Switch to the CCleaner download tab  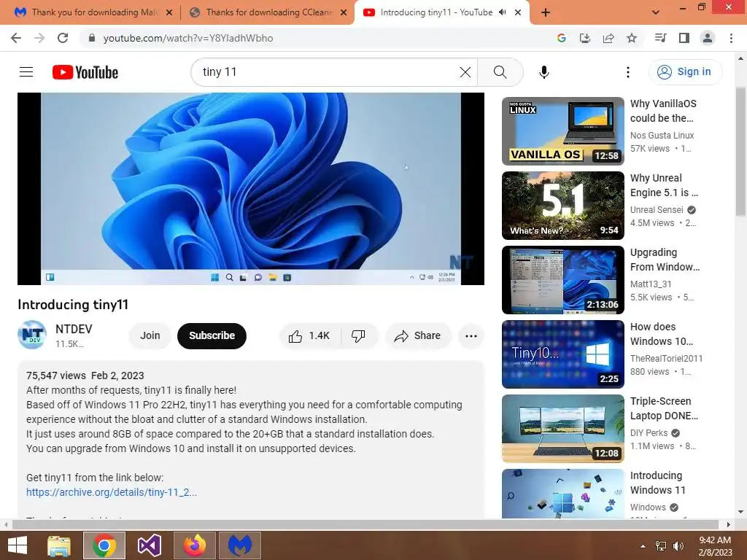tap(267, 12)
